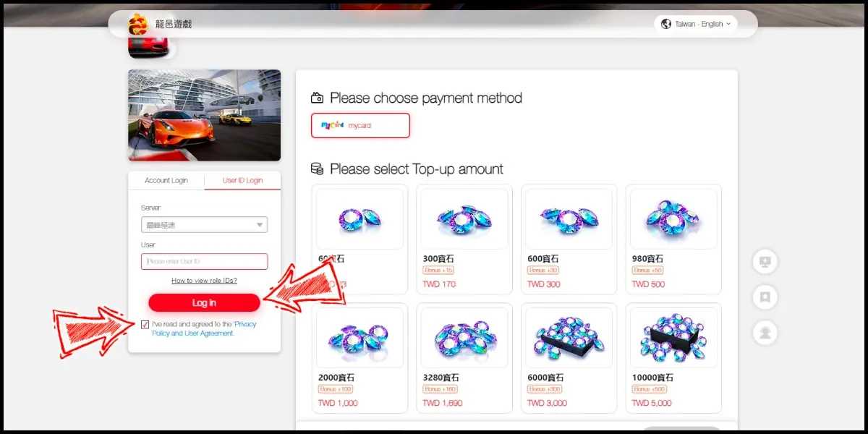Image resolution: width=868 pixels, height=434 pixels.
Task: Select the mycard payment method
Action: (x=360, y=125)
